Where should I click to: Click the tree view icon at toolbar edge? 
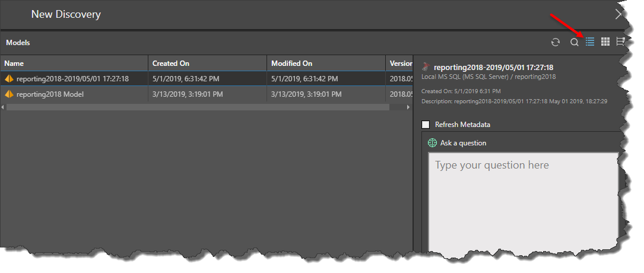pyautogui.click(x=620, y=42)
